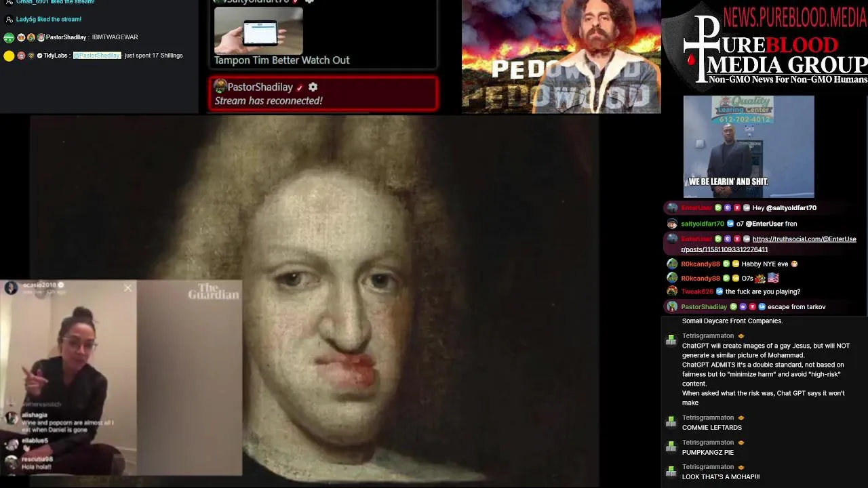Screen dimensions: 868x488
Task: Click the blue badge next to Tweak626
Action: click(x=719, y=291)
